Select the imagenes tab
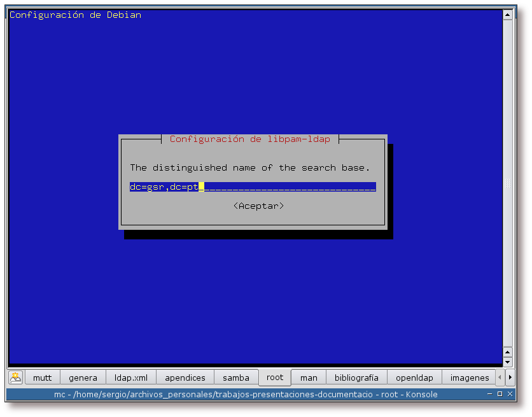532x417 pixels. coord(470,378)
